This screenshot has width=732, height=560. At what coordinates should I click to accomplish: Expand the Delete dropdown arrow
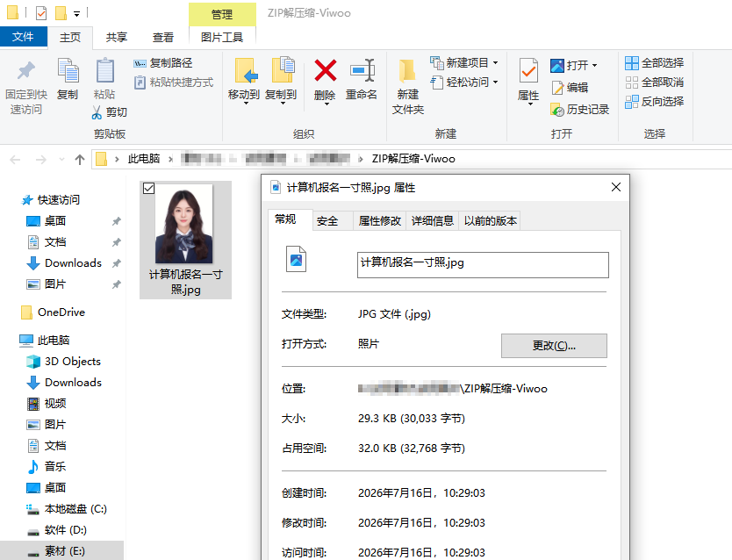(x=327, y=104)
